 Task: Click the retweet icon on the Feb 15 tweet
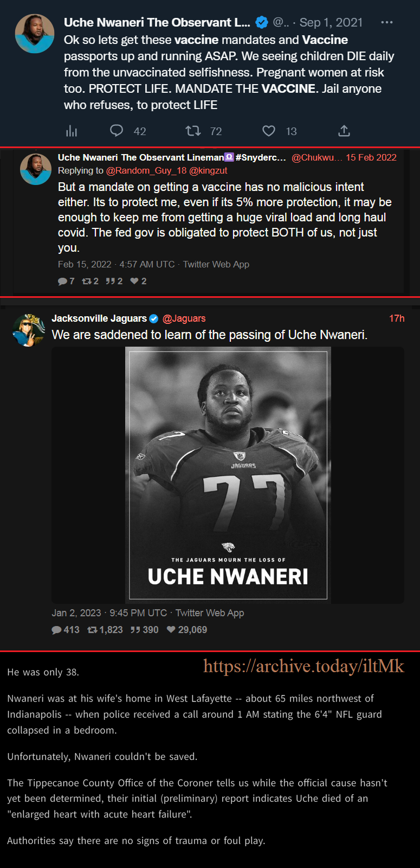(x=86, y=281)
